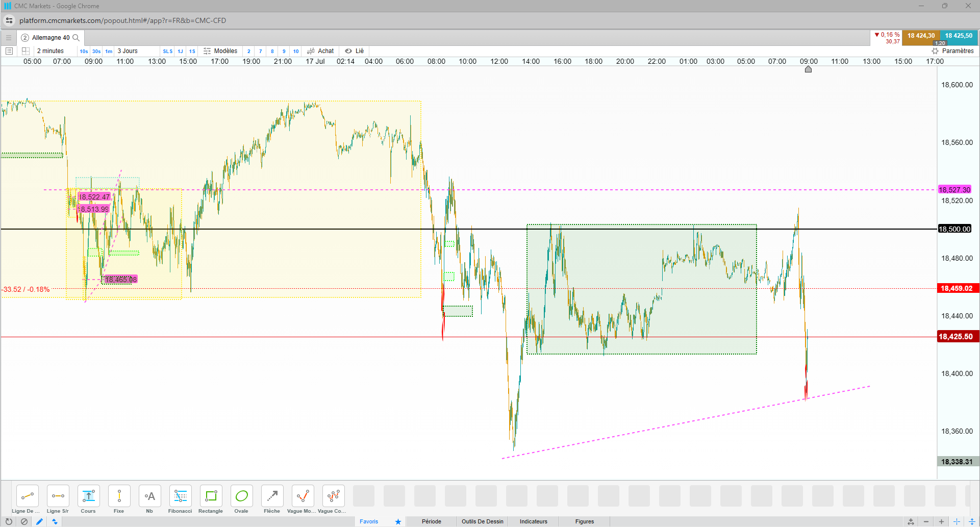980x527 pixels.
Task: Toggle the crosshair cursor icon
Action: point(957,521)
